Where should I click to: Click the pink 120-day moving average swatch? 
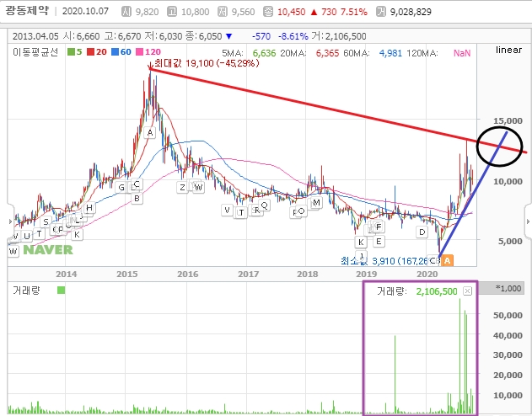(139, 52)
